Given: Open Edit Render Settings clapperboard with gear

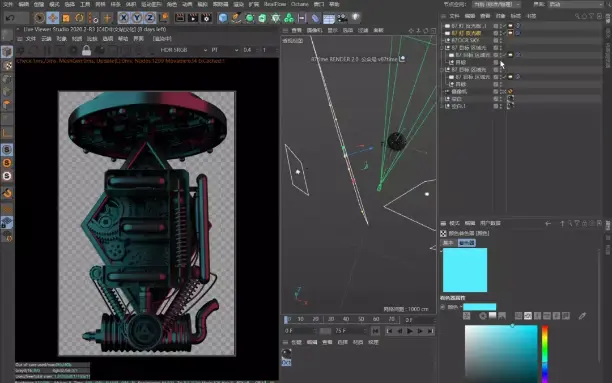Looking at the screenshot, I should click(206, 18).
